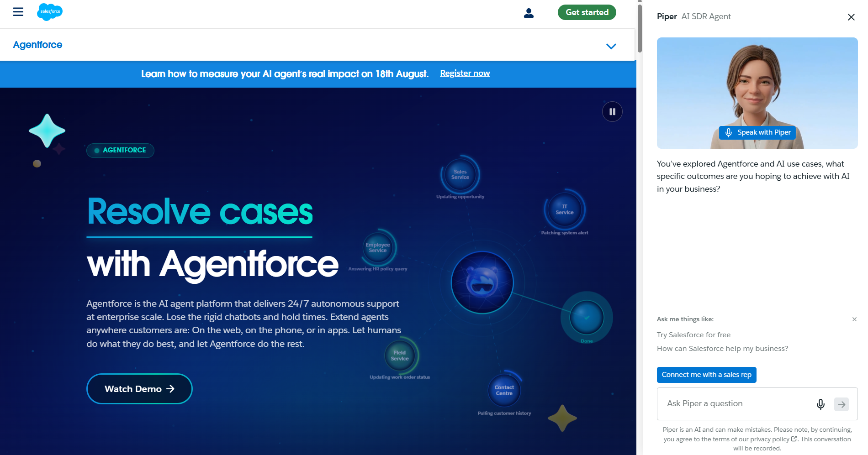Click the Patching system alert label
868x455 pixels.
tap(565, 233)
